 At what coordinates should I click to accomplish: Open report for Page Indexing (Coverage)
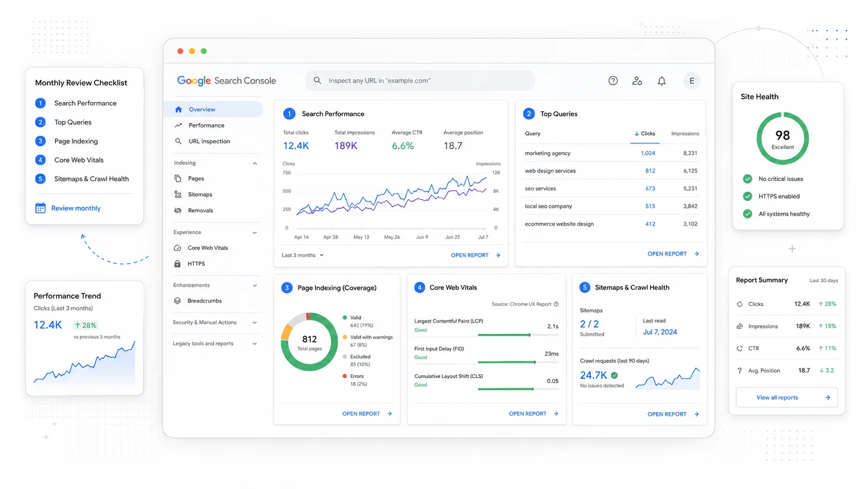(x=367, y=414)
